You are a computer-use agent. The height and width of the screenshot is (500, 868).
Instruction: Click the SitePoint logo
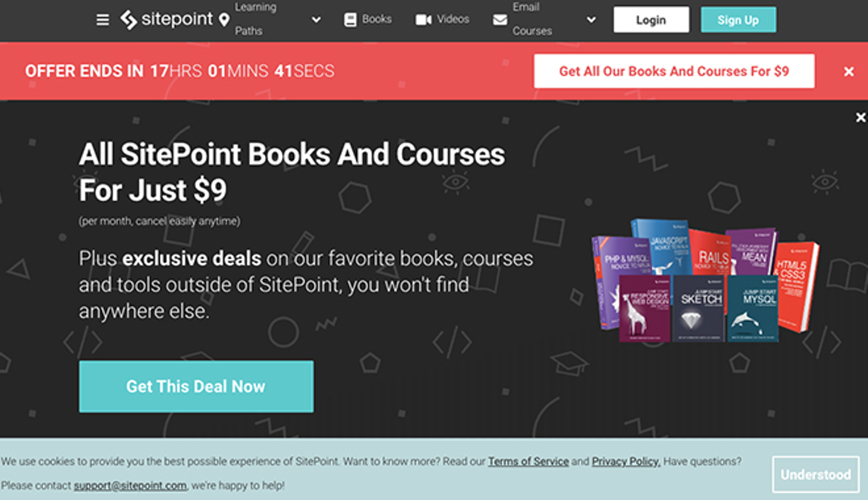click(x=167, y=20)
